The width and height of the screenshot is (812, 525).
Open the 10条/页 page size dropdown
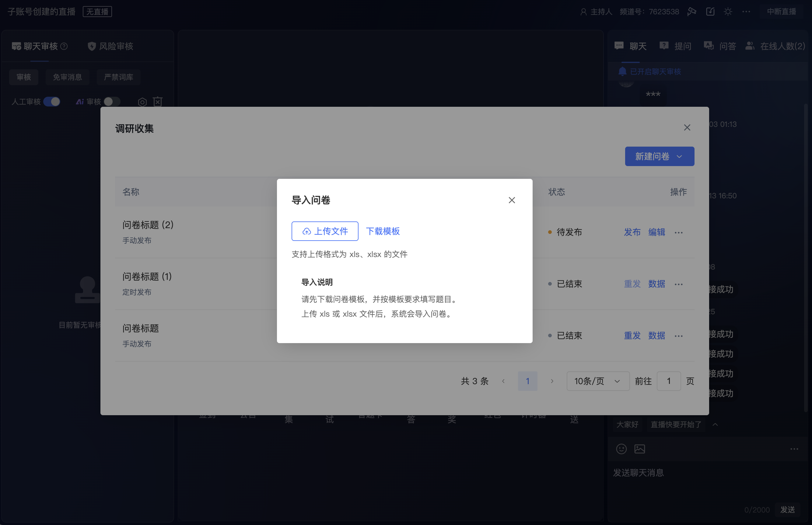598,381
